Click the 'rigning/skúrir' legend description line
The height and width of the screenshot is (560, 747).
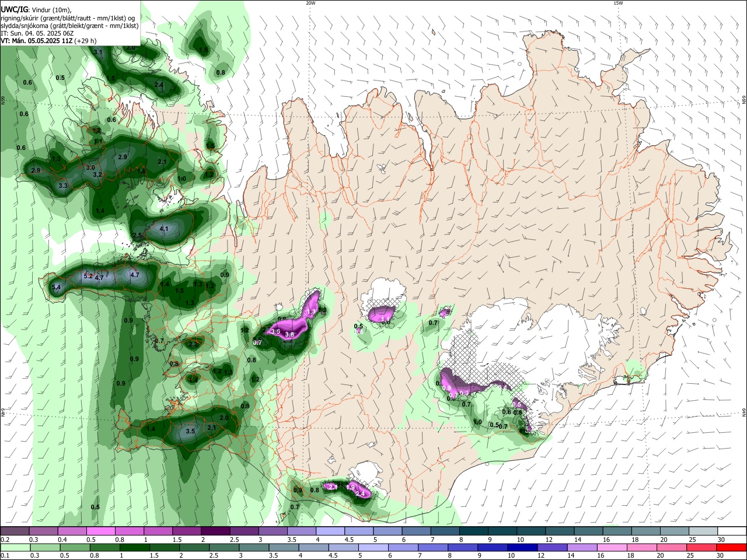pyautogui.click(x=69, y=18)
